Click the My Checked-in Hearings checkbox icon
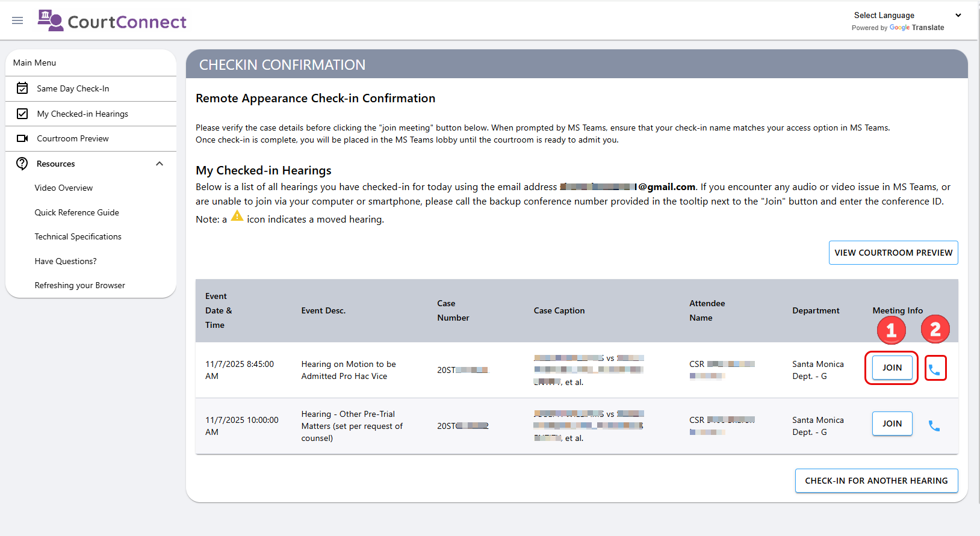The width and height of the screenshot is (980, 536). 22,114
